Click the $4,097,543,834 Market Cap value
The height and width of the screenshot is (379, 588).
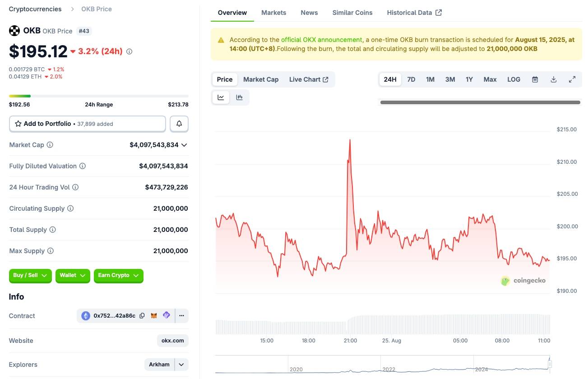click(154, 145)
